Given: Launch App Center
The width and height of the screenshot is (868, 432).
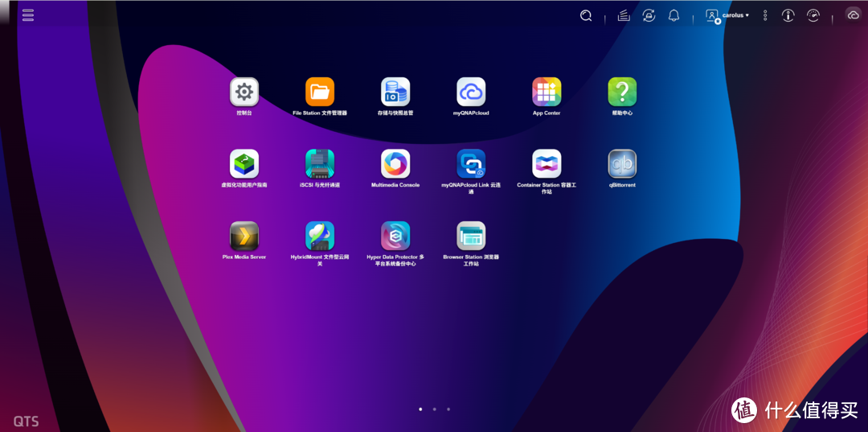Looking at the screenshot, I should (x=547, y=93).
